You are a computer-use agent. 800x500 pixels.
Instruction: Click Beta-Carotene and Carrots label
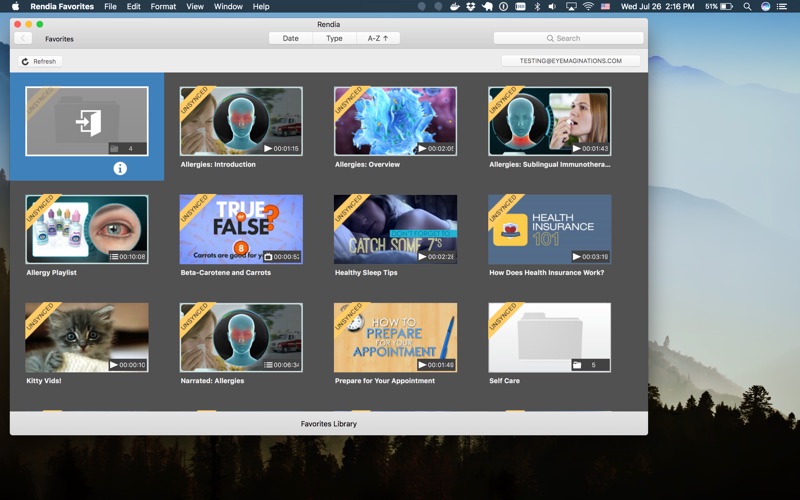pyautogui.click(x=226, y=272)
